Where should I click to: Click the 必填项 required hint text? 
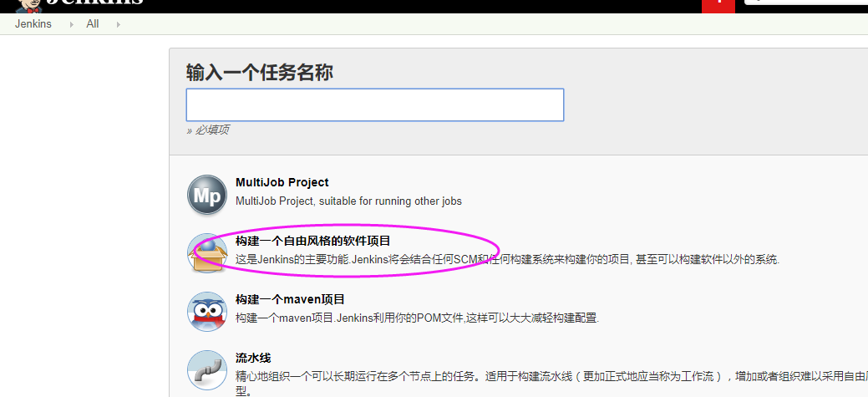click(x=208, y=130)
